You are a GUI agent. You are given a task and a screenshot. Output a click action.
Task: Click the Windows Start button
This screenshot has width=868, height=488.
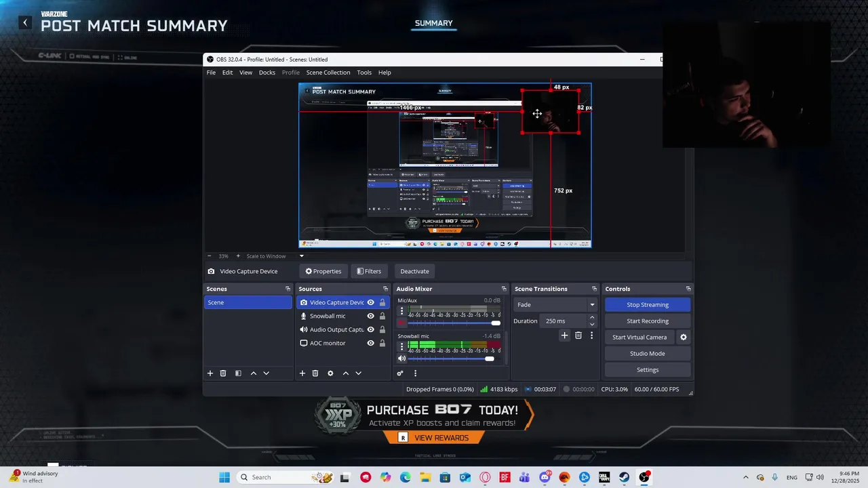point(224,477)
